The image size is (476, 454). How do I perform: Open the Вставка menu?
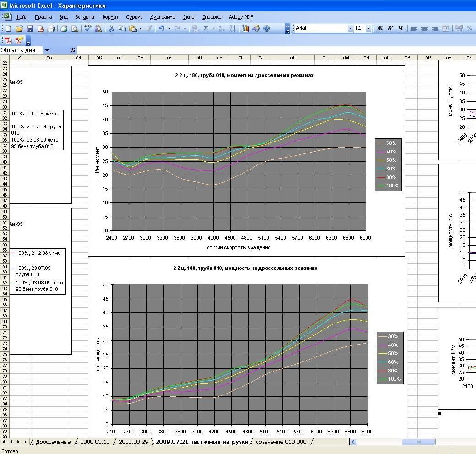pos(84,17)
